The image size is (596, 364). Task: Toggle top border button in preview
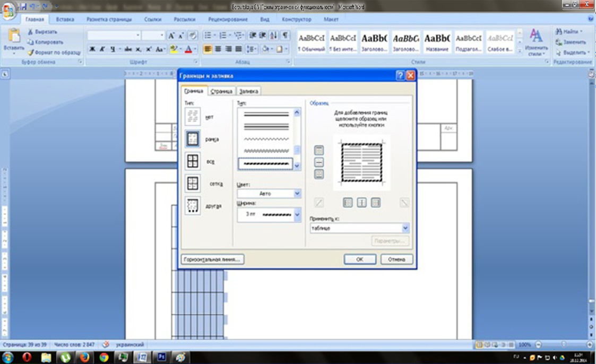(319, 150)
